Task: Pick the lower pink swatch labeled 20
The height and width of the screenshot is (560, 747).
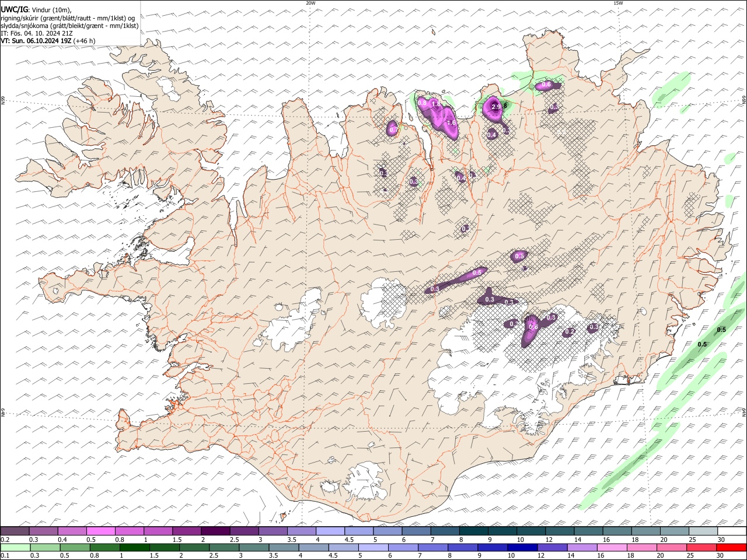Action: (x=672, y=547)
